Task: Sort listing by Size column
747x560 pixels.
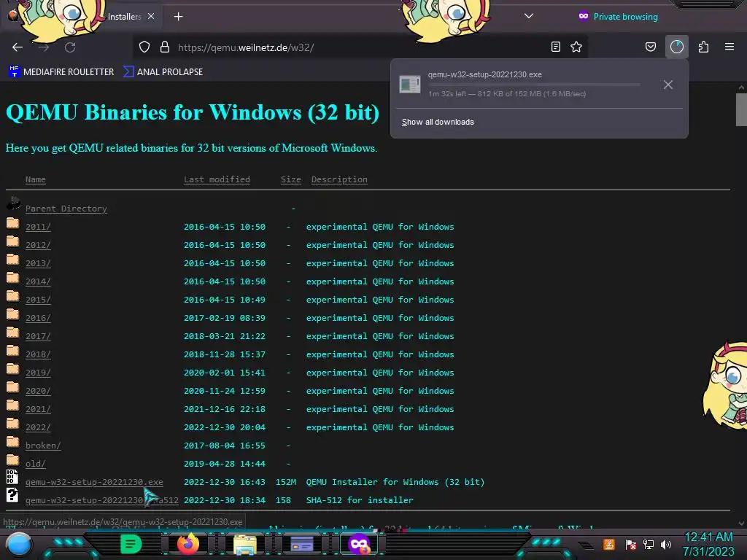Action: pos(290,179)
